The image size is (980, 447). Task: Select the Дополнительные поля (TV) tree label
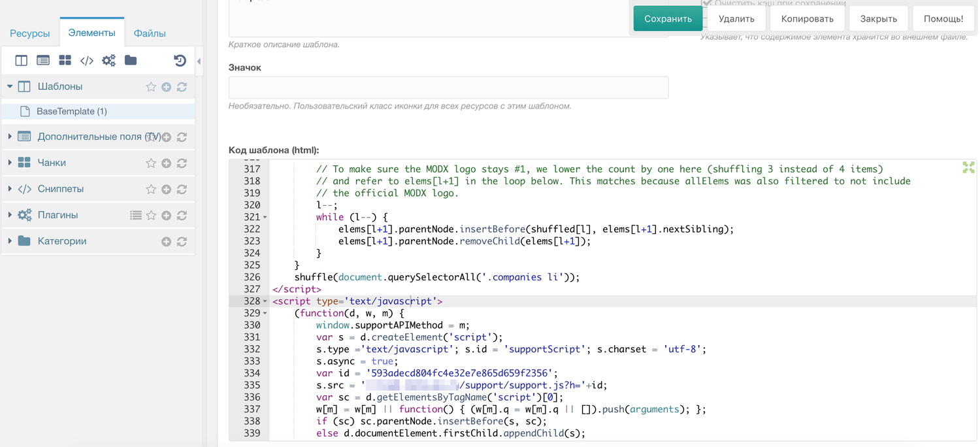(99, 137)
